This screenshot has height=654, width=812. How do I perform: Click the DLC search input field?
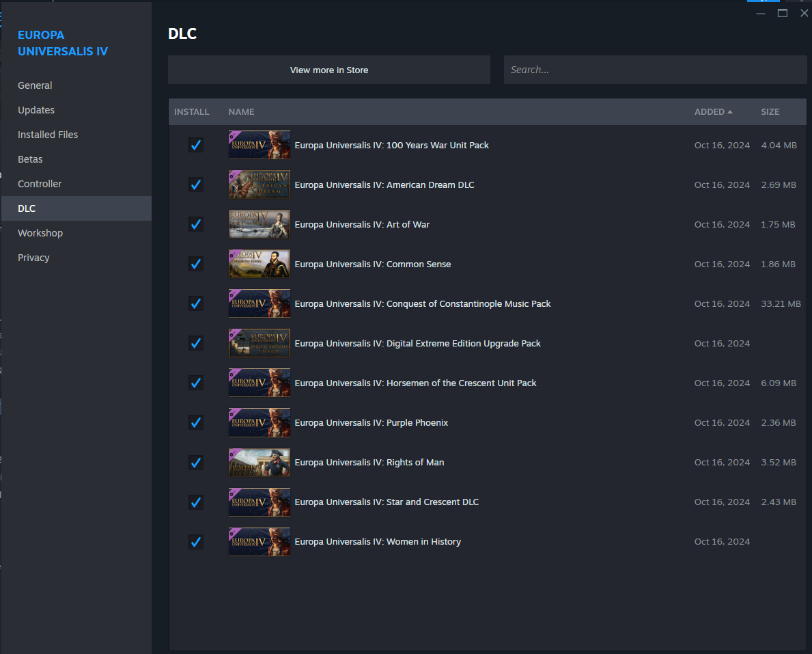[655, 70]
